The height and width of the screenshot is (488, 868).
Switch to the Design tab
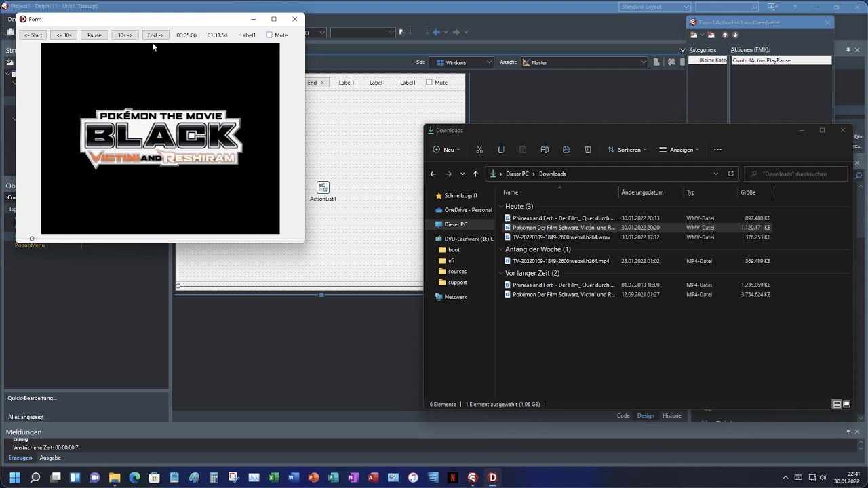click(646, 415)
